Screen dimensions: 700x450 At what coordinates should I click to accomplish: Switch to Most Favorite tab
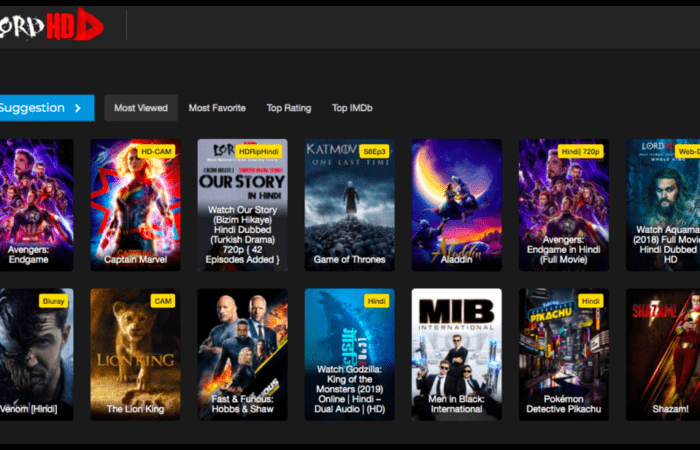(217, 108)
